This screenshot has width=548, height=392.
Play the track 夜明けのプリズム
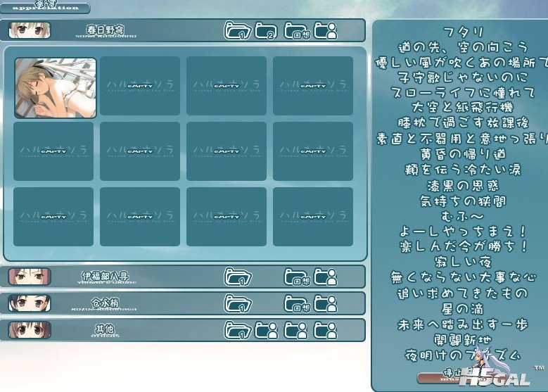(x=463, y=355)
